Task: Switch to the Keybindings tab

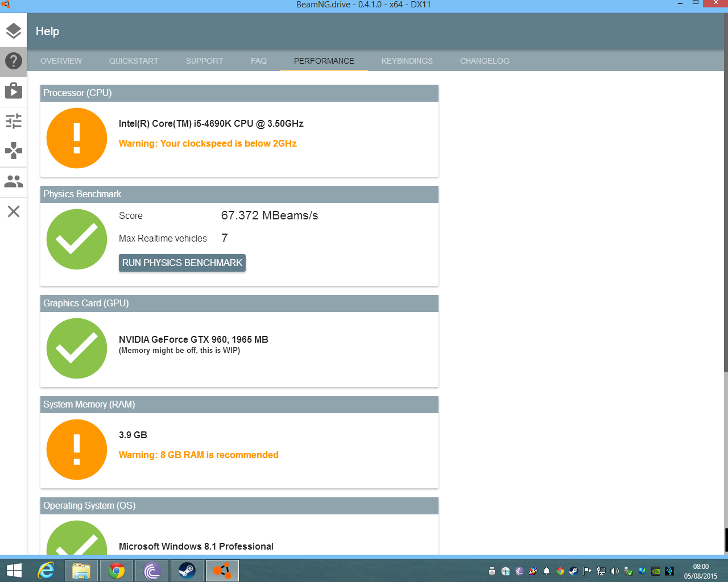Action: coord(407,61)
